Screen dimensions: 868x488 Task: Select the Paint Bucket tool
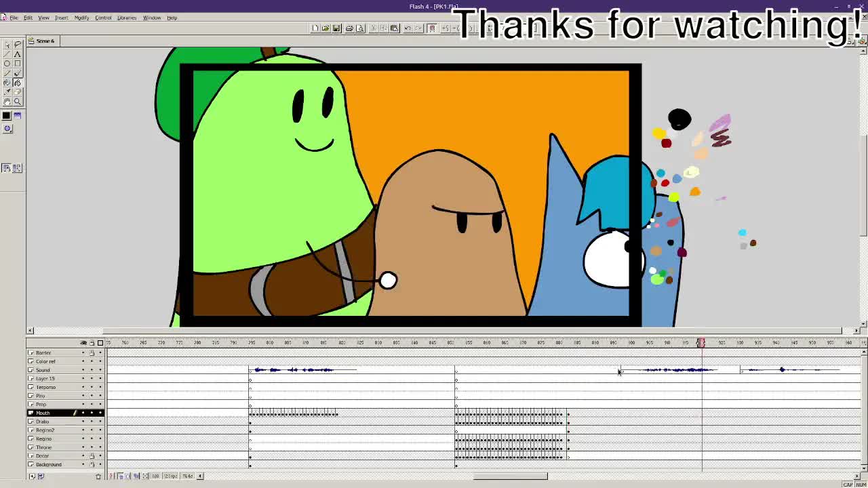click(18, 83)
